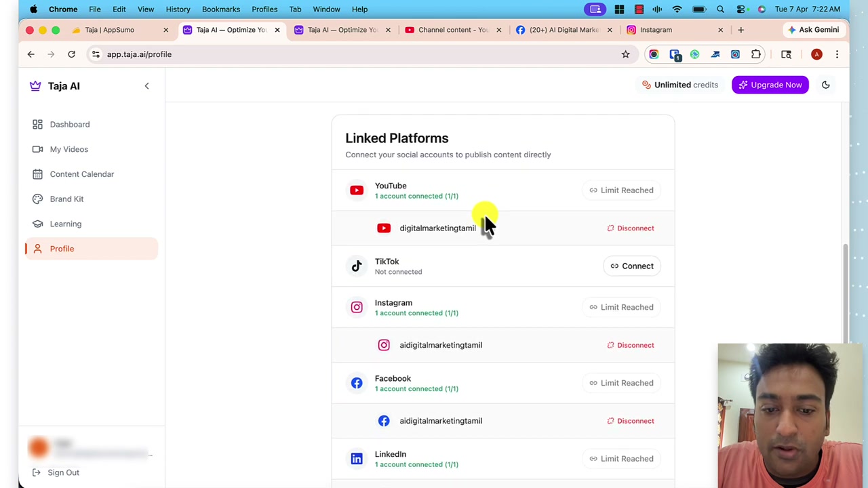Select Profile in the sidebar
The height and width of the screenshot is (488, 868).
(92, 249)
